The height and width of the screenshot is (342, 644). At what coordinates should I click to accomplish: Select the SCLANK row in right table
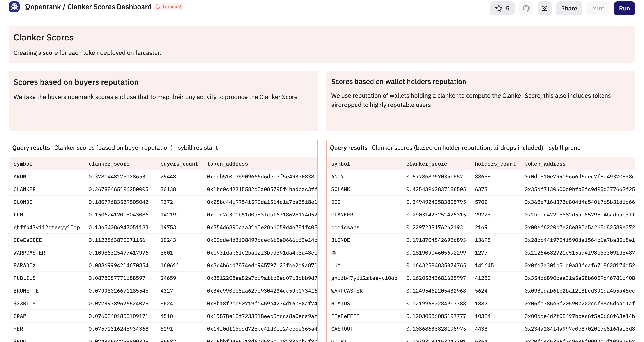(340, 189)
